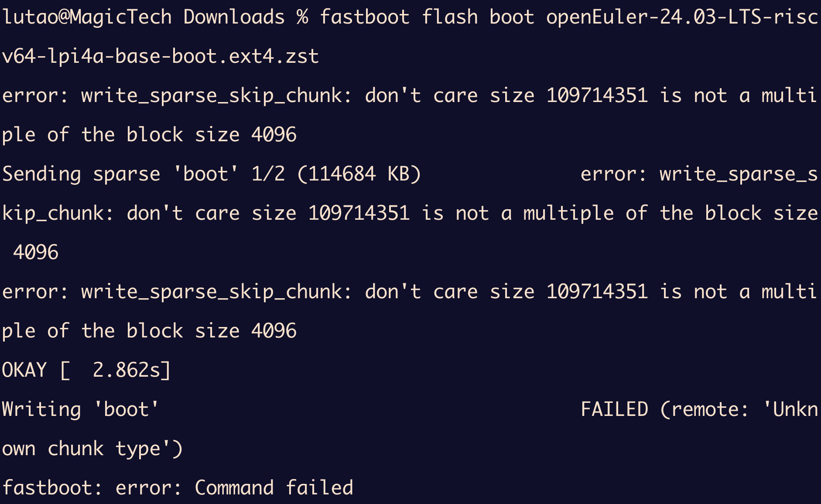This screenshot has width=821, height=504.
Task: Click the own chunk type') text
Action: coord(92,449)
